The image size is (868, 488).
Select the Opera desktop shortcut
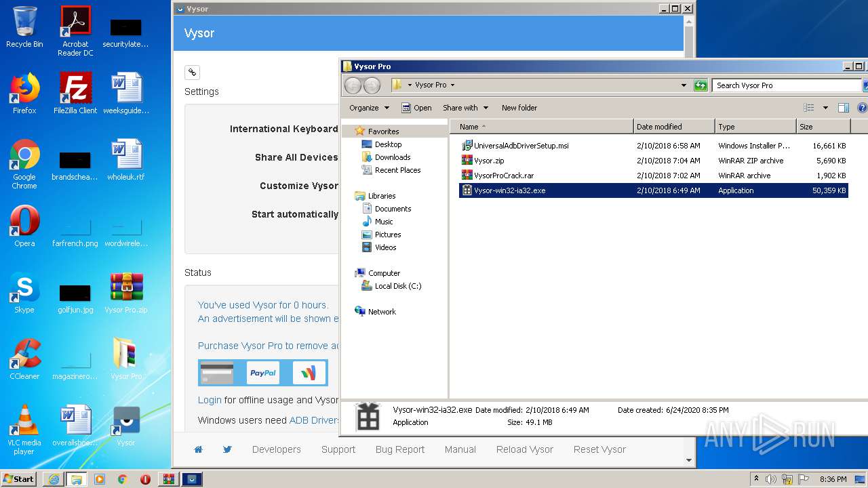click(24, 226)
